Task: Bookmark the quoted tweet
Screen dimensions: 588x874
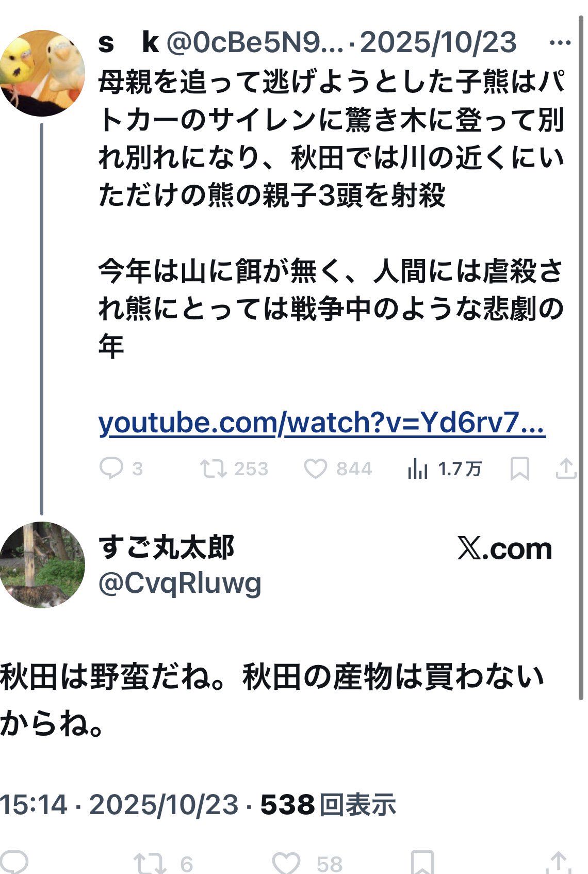Action: [519, 469]
